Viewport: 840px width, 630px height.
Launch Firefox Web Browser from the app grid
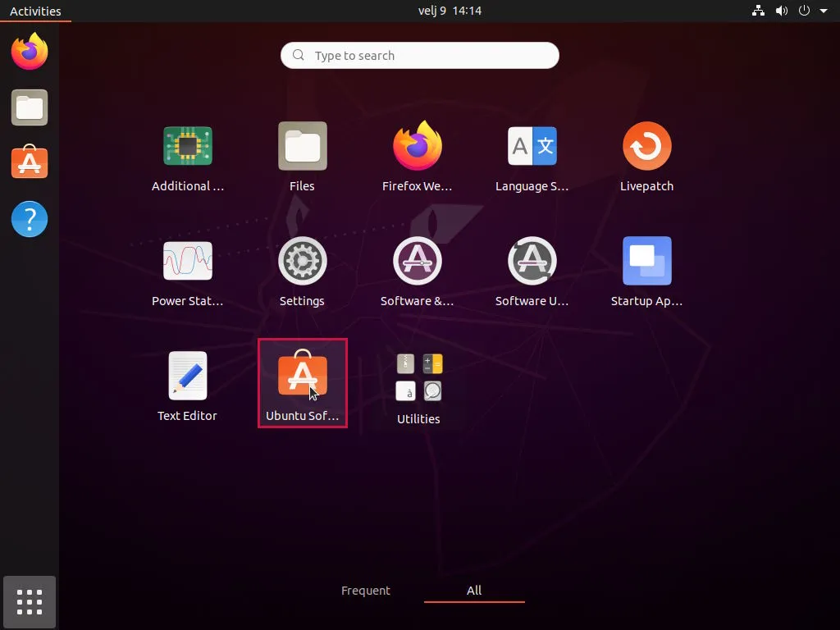coord(417,146)
